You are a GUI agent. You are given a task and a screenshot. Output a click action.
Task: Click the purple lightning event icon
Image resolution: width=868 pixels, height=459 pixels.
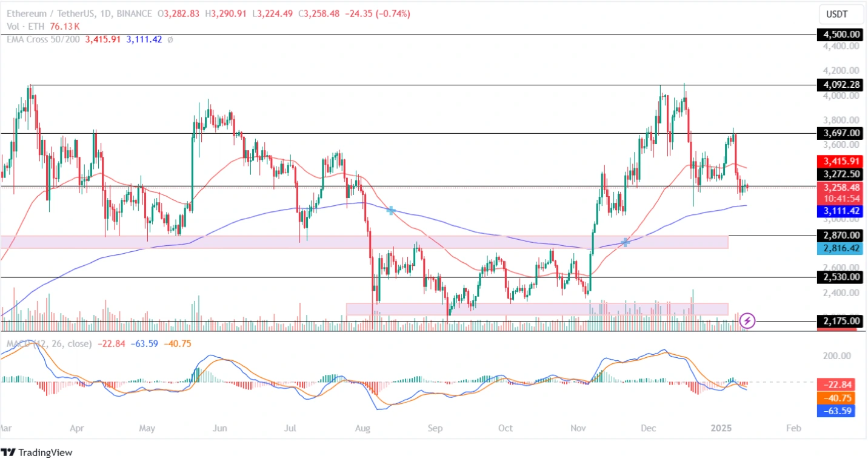[x=748, y=320]
